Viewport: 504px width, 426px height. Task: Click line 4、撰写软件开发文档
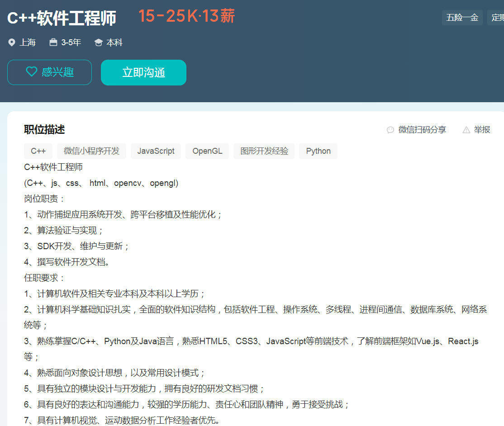click(x=67, y=262)
